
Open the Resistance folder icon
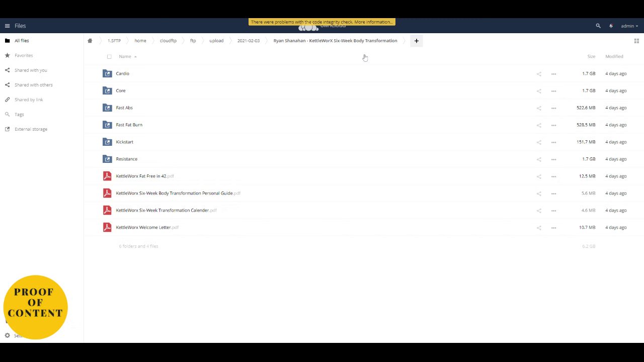[107, 159]
